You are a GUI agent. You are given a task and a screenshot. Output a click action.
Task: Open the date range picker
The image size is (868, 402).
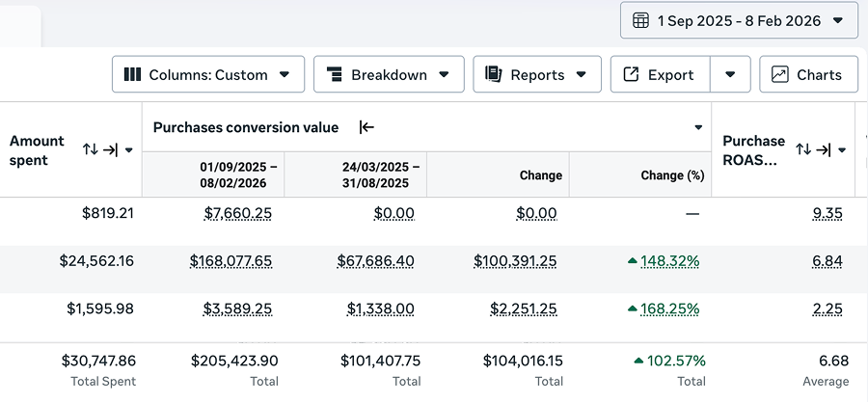click(x=738, y=20)
